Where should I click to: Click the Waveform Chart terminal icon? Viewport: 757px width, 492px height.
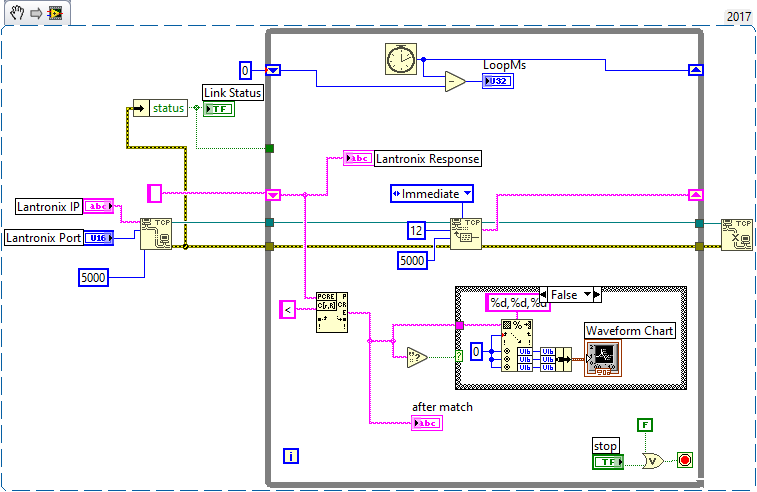click(x=603, y=357)
